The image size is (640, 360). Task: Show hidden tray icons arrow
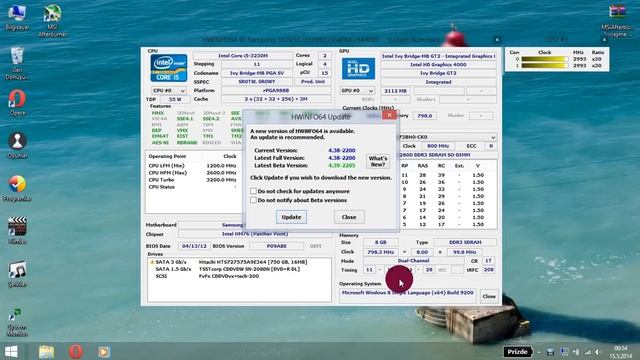pos(539,352)
